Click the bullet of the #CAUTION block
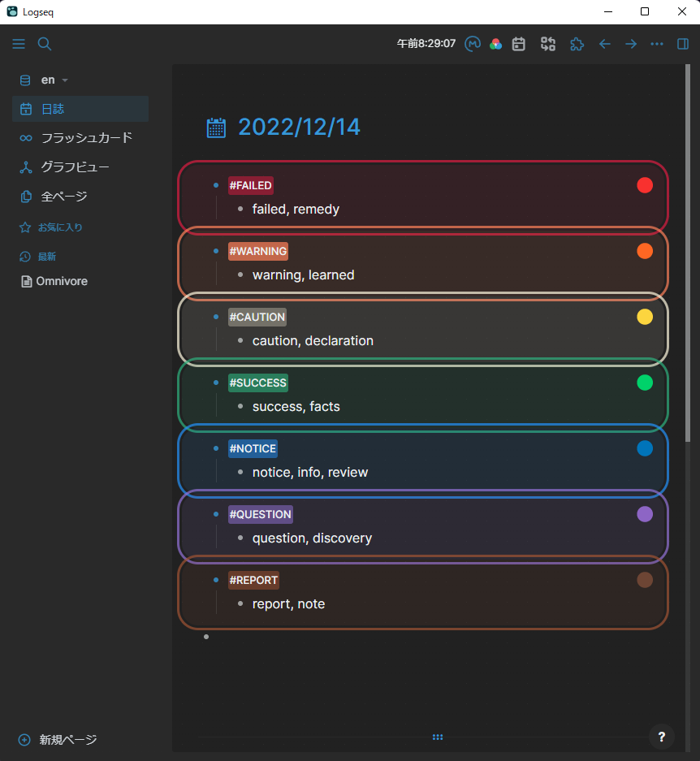Viewport: 700px width, 761px height. point(216,317)
